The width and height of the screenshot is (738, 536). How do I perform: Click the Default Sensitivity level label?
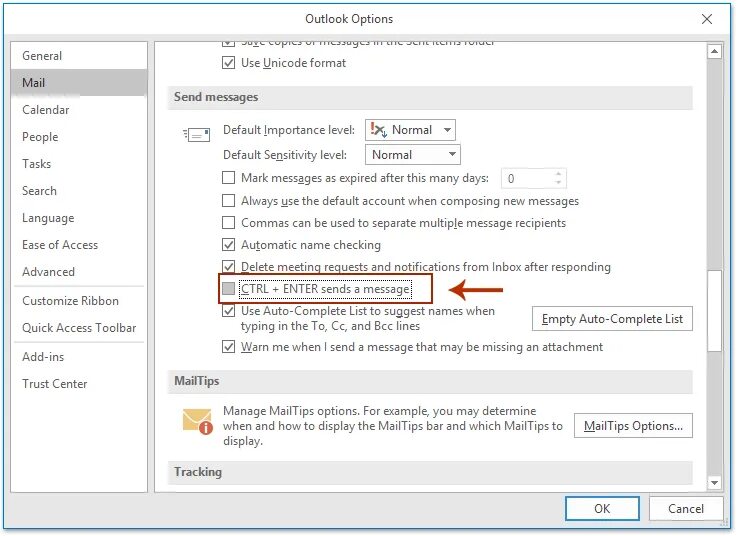coord(285,154)
